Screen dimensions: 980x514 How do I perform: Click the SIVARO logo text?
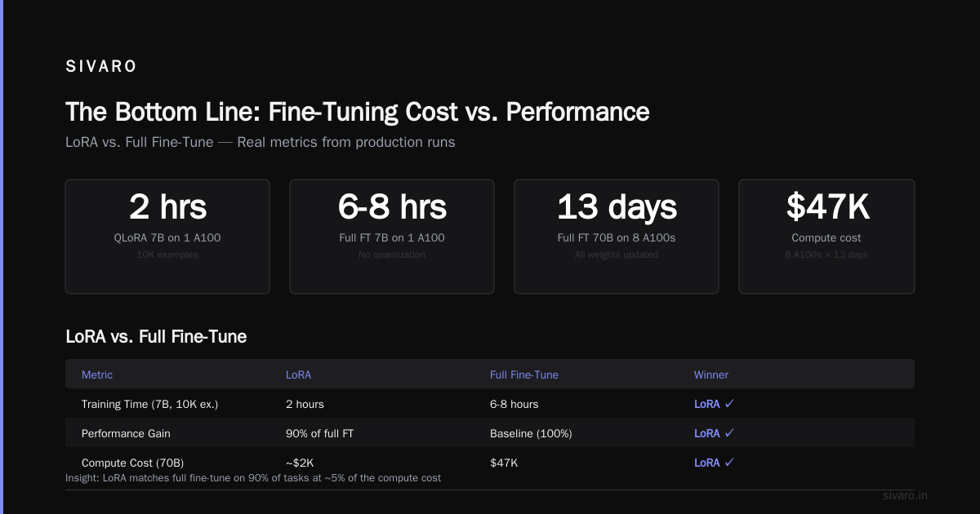[101, 67]
